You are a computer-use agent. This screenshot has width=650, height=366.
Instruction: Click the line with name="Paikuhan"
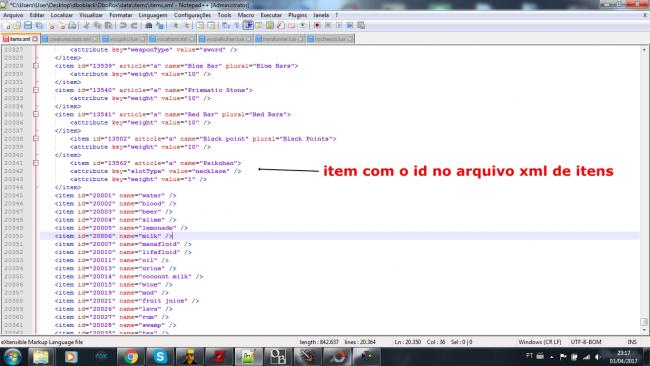(155, 163)
